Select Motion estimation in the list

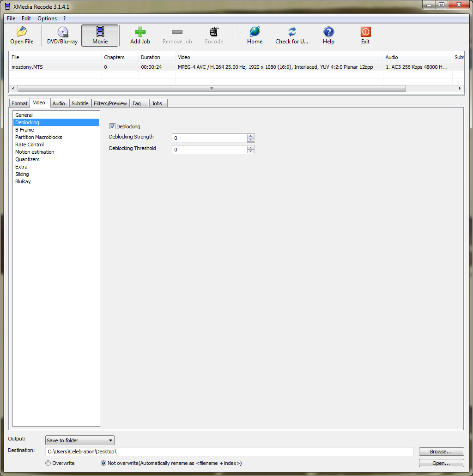56,152
